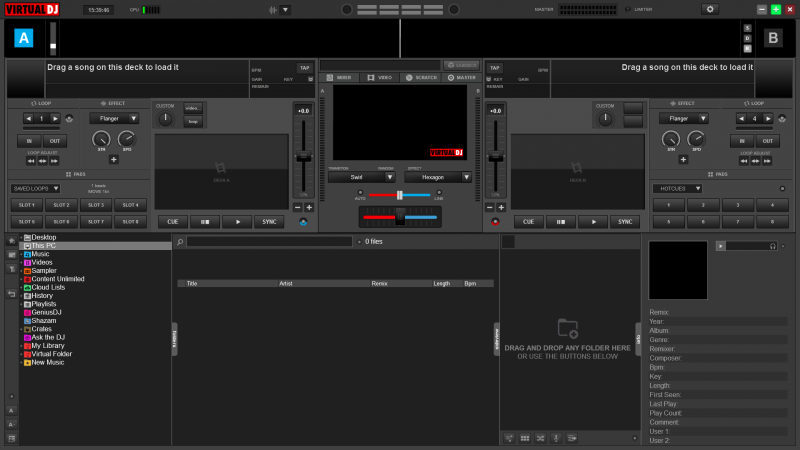Increase browser font size with A icon

point(11,410)
